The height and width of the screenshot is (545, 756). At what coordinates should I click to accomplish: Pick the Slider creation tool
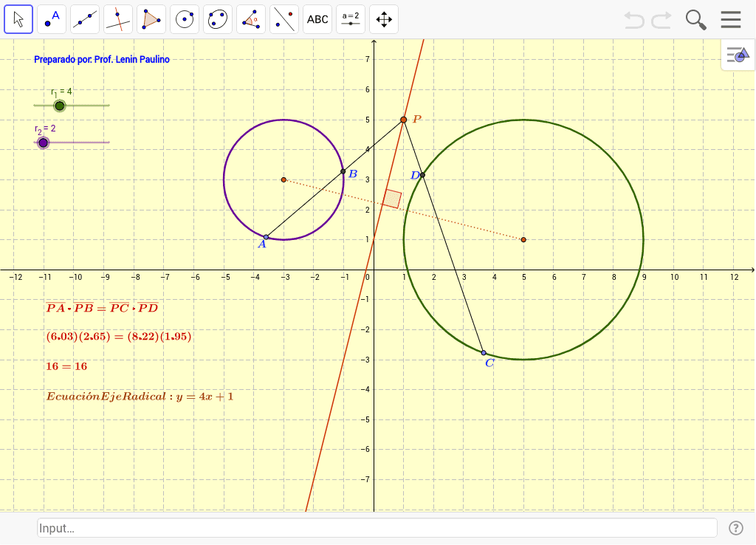[351, 18]
